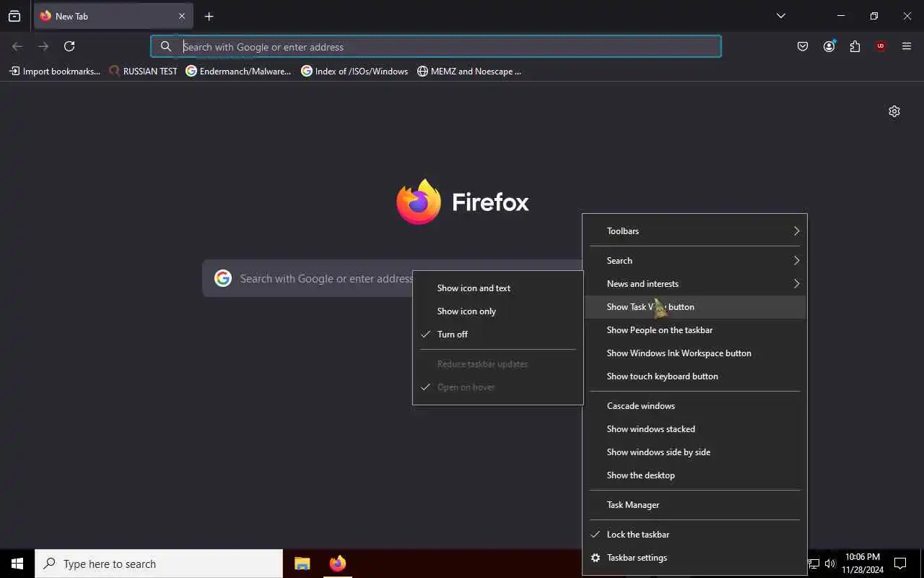
Task: Click Import bookmarks bookmark
Action: tap(55, 72)
